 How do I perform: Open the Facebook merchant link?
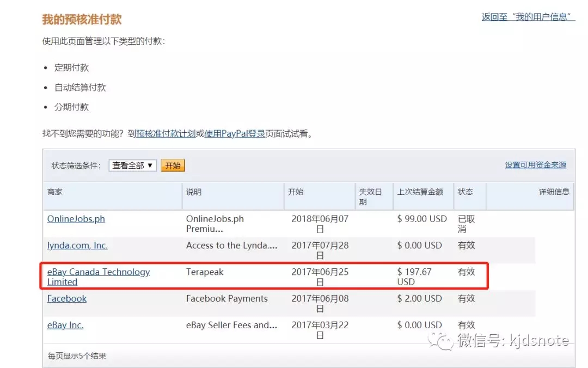coord(67,299)
